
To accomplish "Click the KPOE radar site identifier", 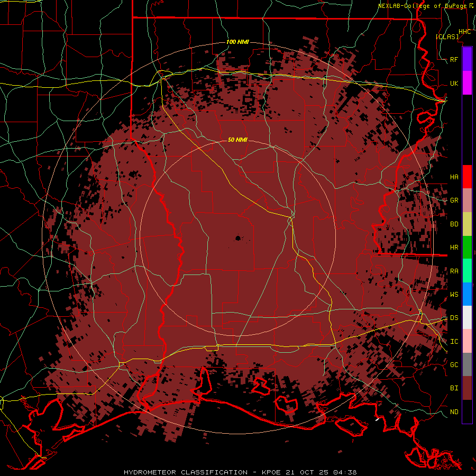I will pyautogui.click(x=272, y=472).
